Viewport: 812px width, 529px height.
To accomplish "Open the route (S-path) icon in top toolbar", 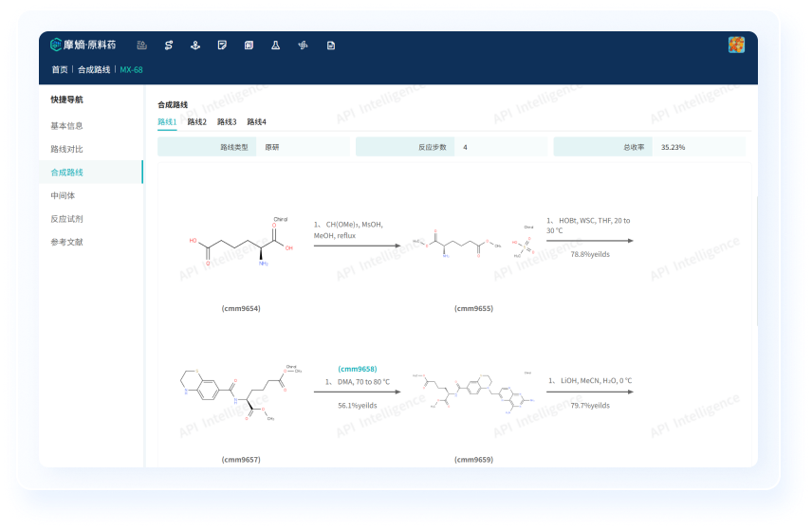I will tap(168, 46).
